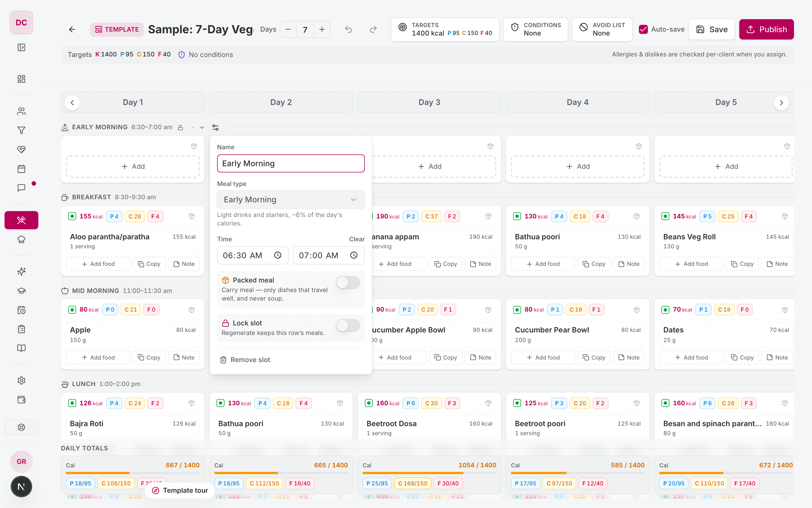
Task: Move Early Morning slot up
Action: click(193, 127)
